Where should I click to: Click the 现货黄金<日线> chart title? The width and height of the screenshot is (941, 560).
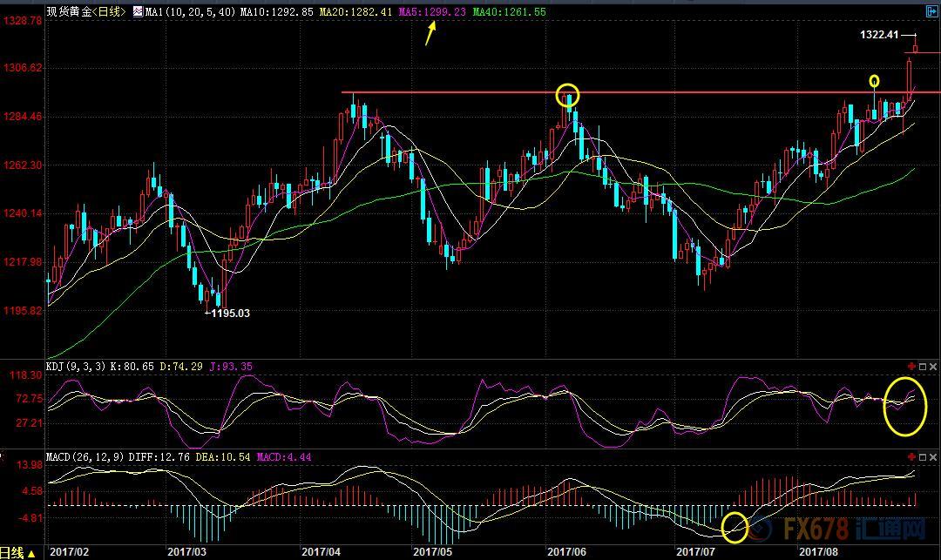[x=86, y=11]
